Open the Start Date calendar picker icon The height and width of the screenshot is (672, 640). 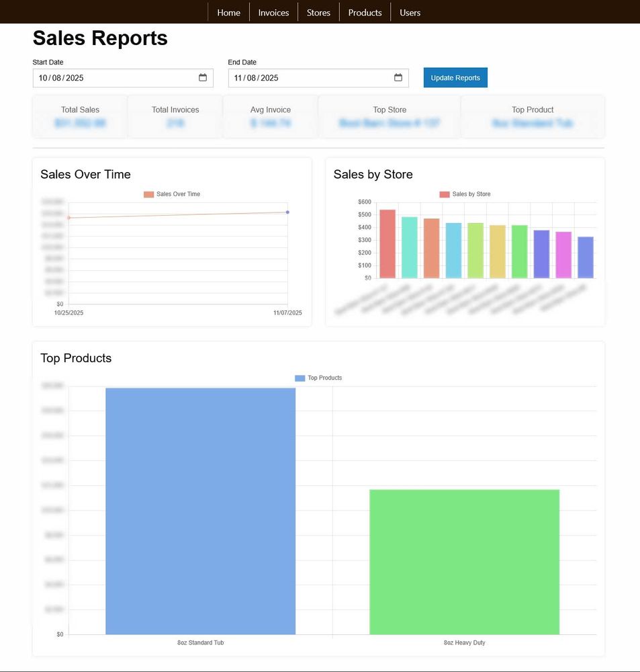point(203,78)
